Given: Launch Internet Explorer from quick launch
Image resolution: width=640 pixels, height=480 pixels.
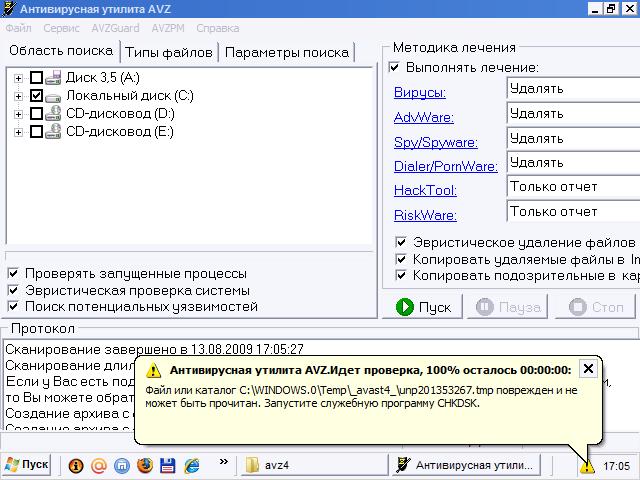Looking at the screenshot, I should pos(191,465).
